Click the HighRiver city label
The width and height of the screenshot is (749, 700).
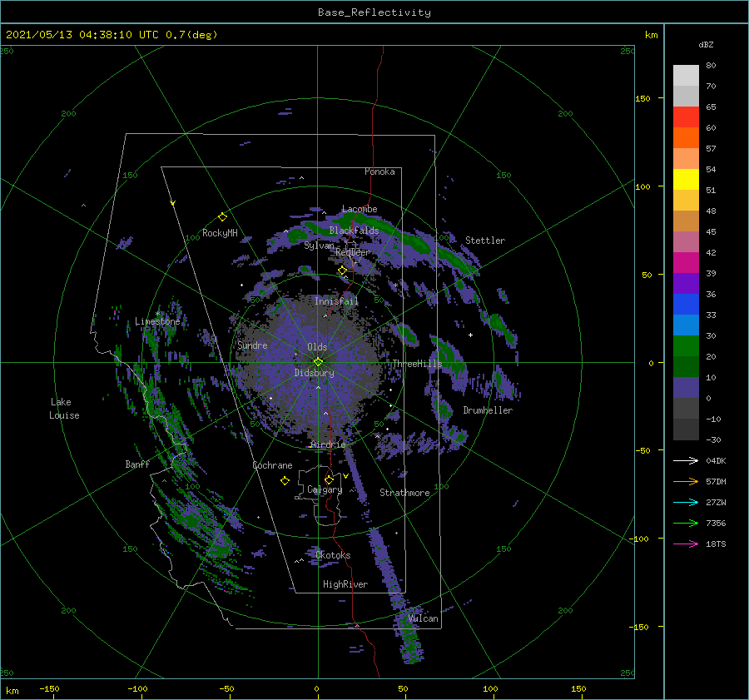click(345, 584)
